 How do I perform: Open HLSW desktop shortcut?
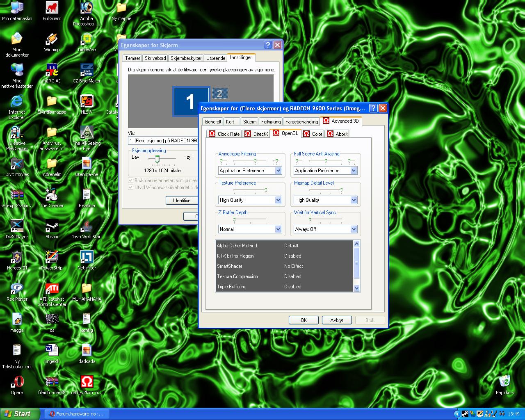coord(87,105)
